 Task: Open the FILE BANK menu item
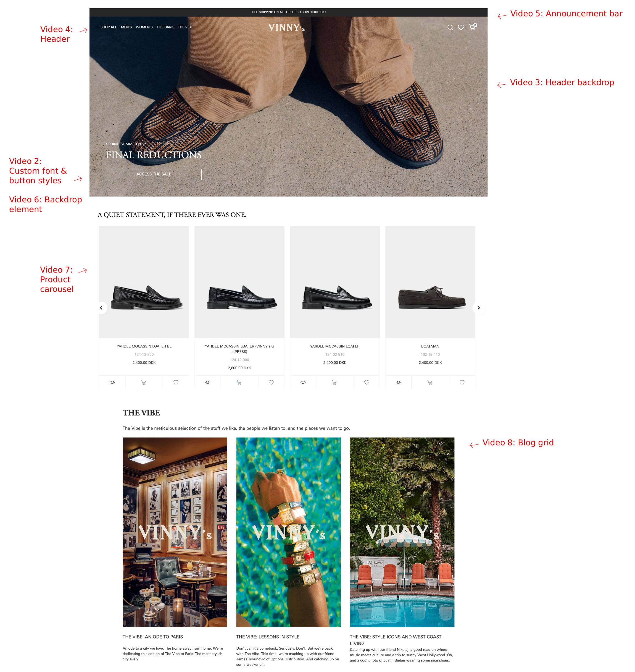[x=165, y=27]
